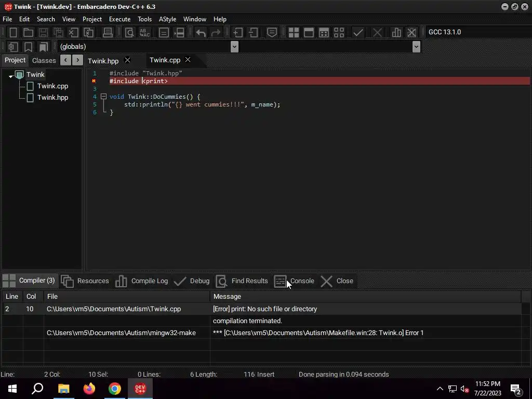Screen dimensions: 532x399
Task: Start debugging with the checkmark toolbar icon
Action: click(358, 32)
